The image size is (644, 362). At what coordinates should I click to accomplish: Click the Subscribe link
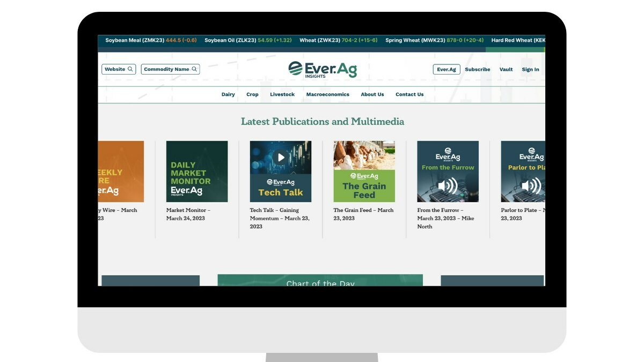click(x=478, y=69)
